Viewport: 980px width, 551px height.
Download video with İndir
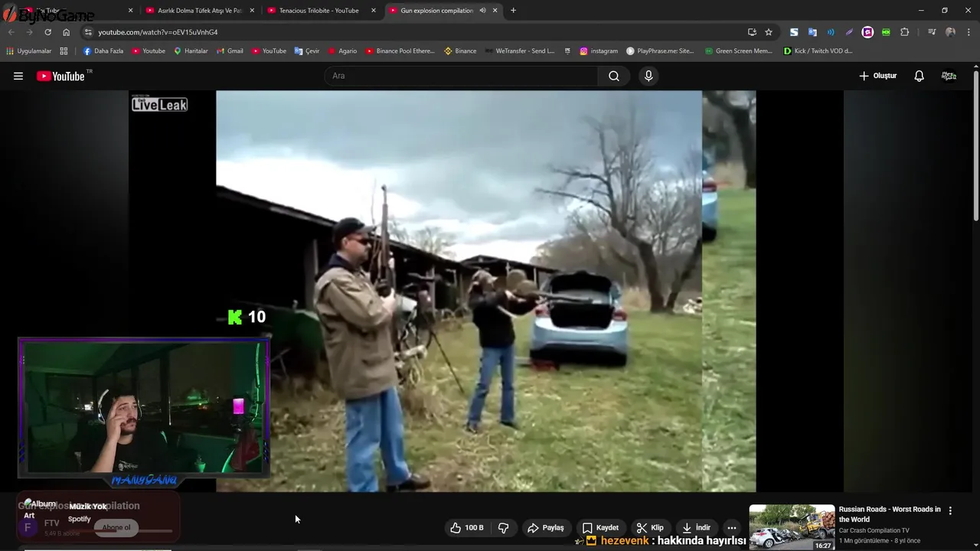(695, 527)
